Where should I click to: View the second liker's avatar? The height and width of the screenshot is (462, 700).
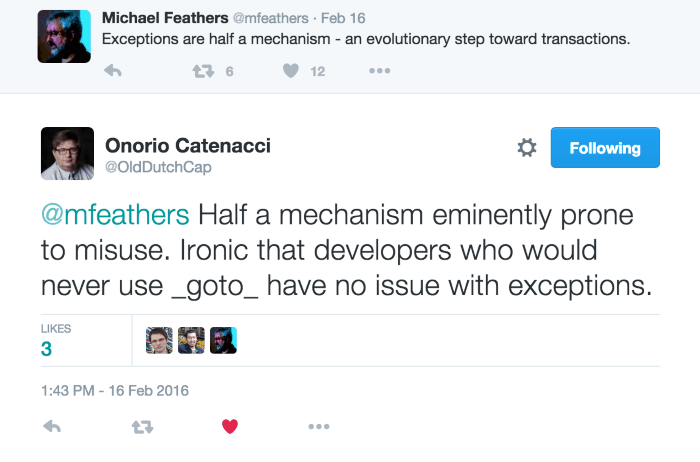191,341
